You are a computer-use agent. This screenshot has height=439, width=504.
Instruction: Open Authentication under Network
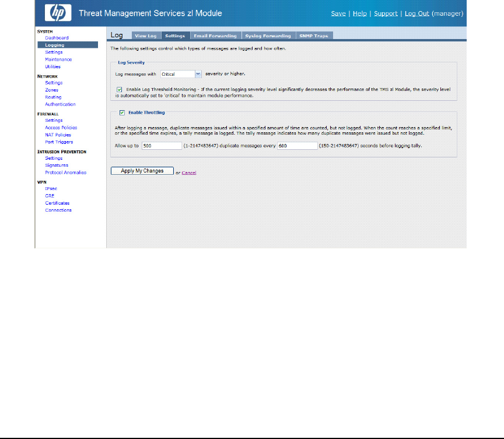[61, 104]
